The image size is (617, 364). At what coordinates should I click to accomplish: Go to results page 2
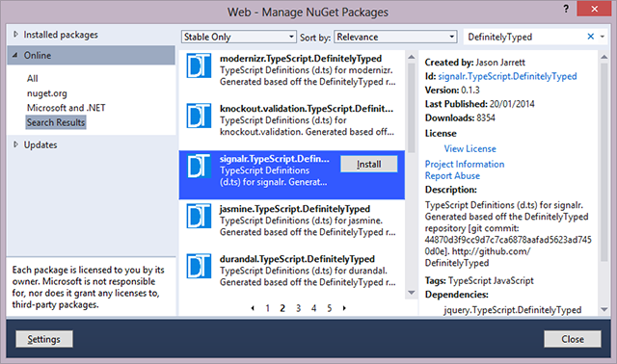click(282, 308)
